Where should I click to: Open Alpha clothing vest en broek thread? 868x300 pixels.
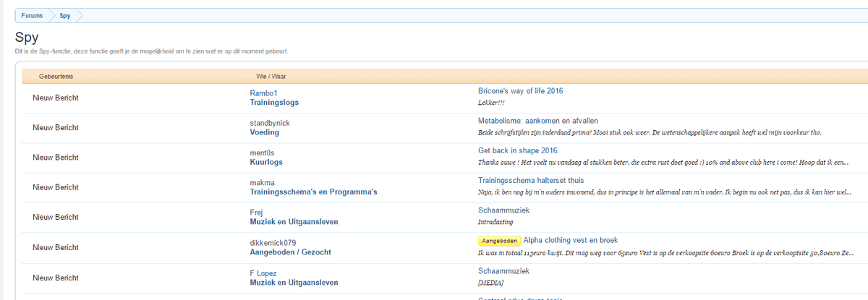(x=570, y=240)
